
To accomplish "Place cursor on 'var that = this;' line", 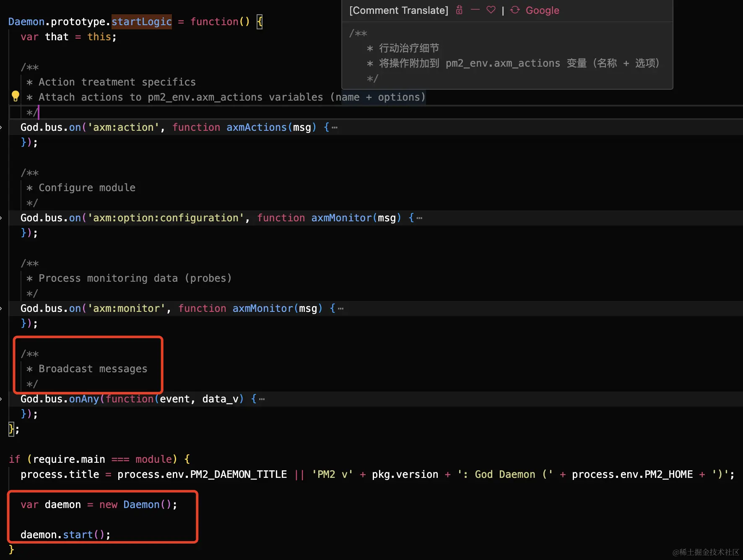I will pyautogui.click(x=68, y=37).
